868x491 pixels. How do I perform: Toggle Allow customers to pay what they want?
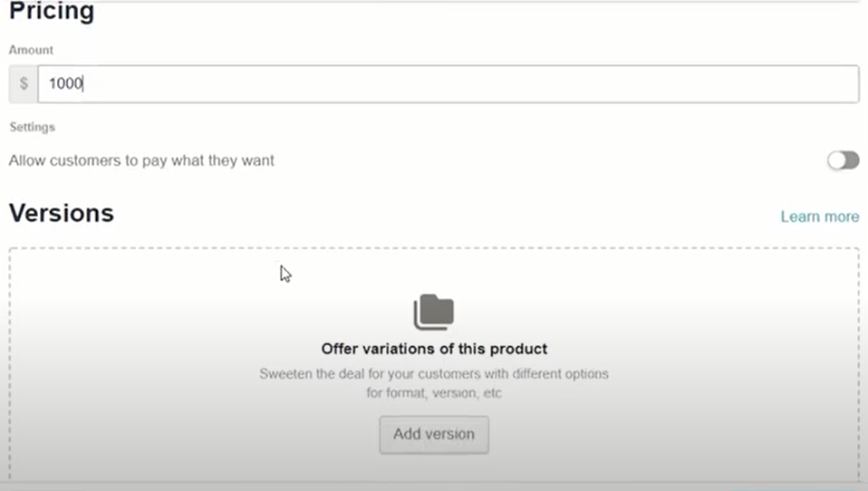[844, 160]
